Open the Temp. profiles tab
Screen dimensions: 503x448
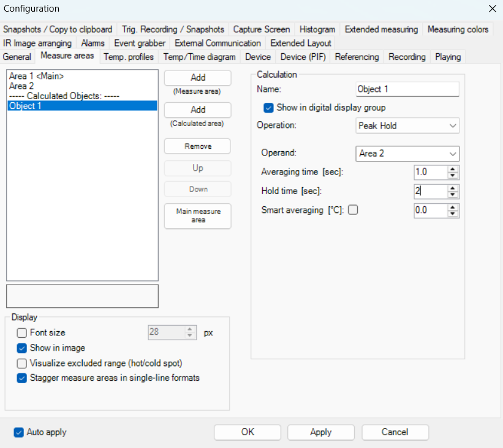[x=129, y=57]
